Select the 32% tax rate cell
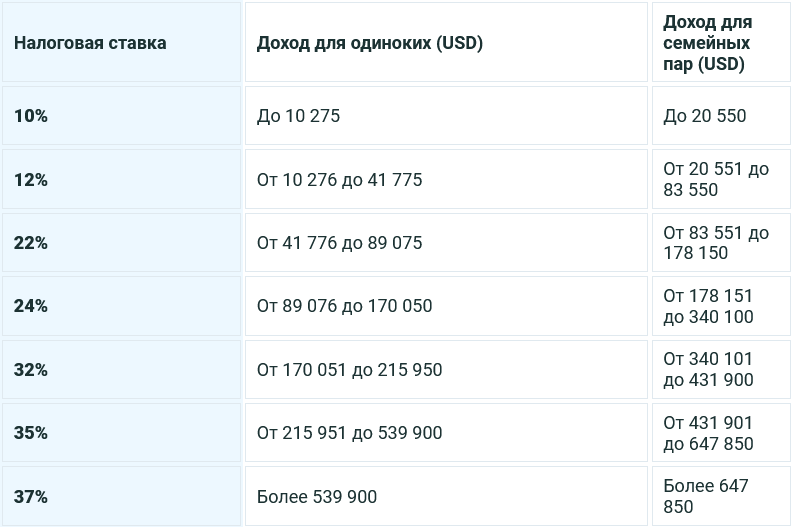Viewport: 795px width, 527px height. pos(31,370)
